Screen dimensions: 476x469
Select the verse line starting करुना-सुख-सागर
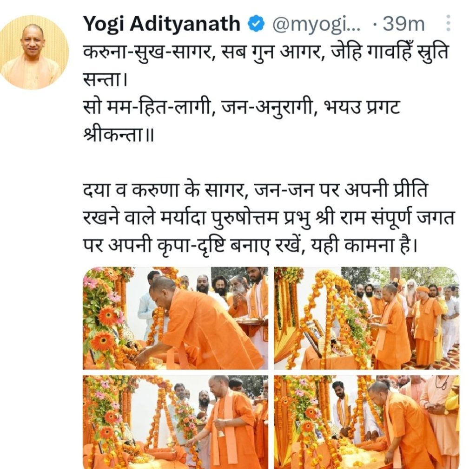pyautogui.click(x=265, y=52)
